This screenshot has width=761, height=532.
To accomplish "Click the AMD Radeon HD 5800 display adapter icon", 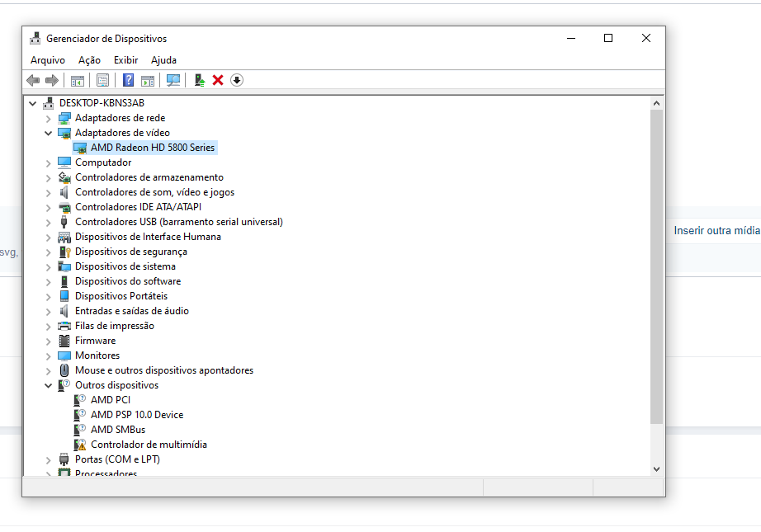I will 79,148.
